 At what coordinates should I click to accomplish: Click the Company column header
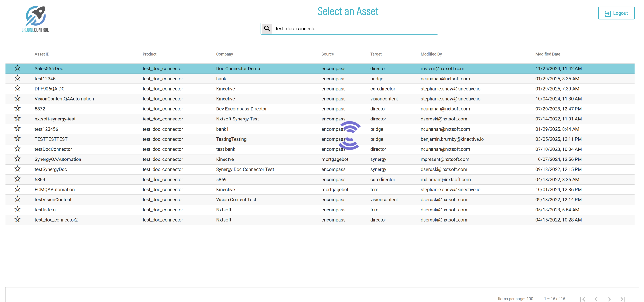point(224,54)
